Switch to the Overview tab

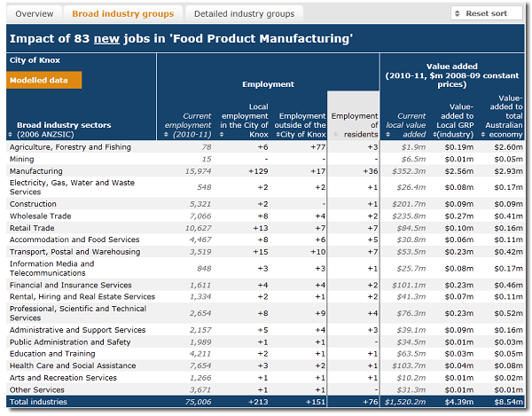click(34, 14)
